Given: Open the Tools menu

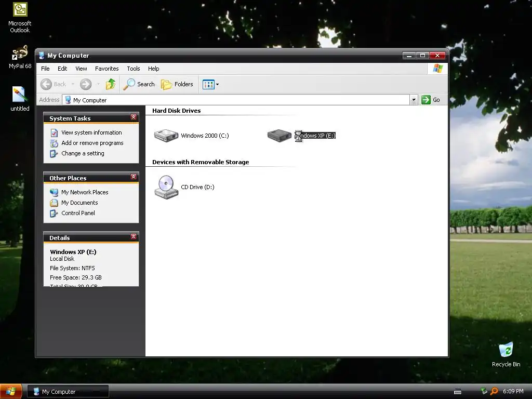Looking at the screenshot, I should tap(134, 69).
